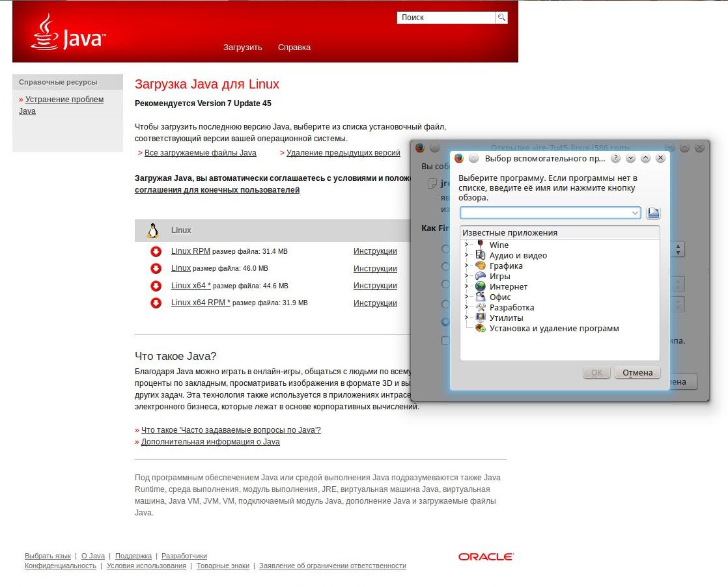Click the browse file icon button in helper dialog
Viewport: 728px width, 587px height.
(653, 213)
